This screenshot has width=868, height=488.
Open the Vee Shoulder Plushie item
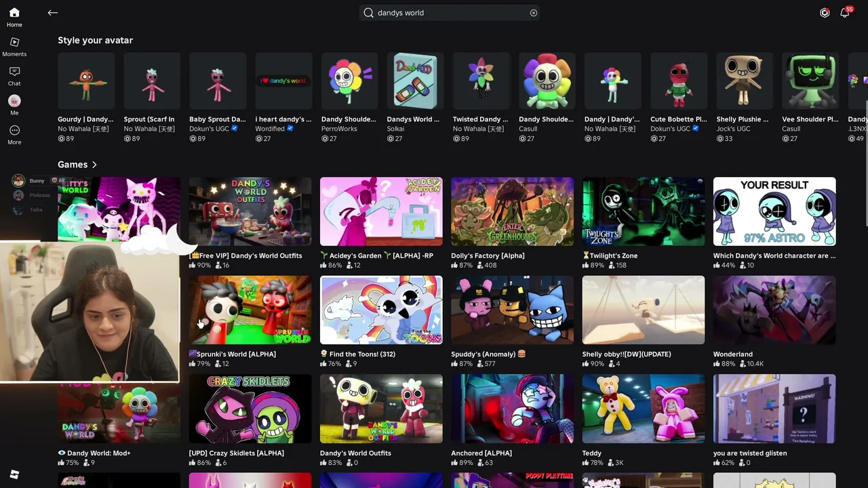click(810, 81)
